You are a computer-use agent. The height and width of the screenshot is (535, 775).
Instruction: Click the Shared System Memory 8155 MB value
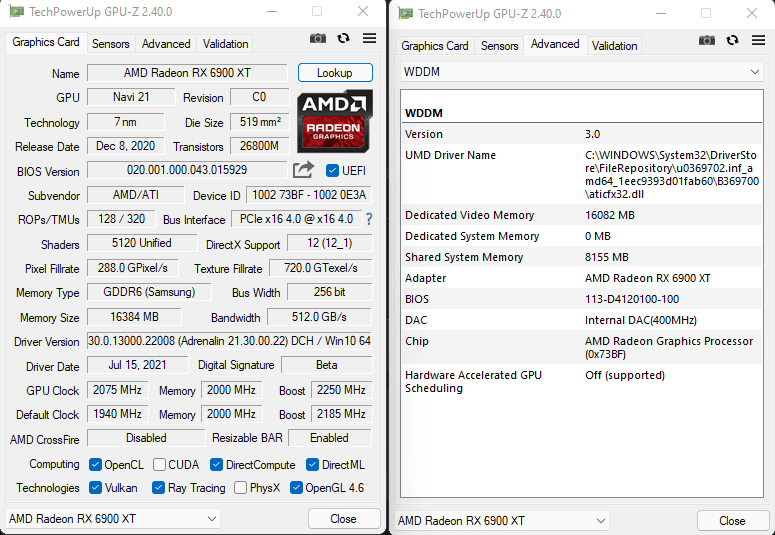click(x=607, y=257)
